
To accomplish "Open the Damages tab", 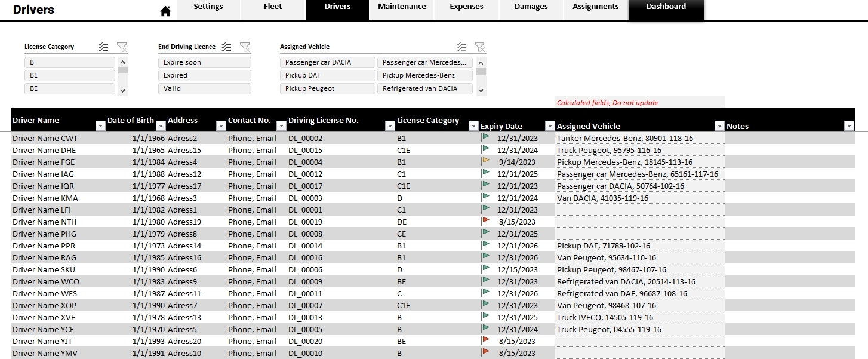I will click(531, 10).
